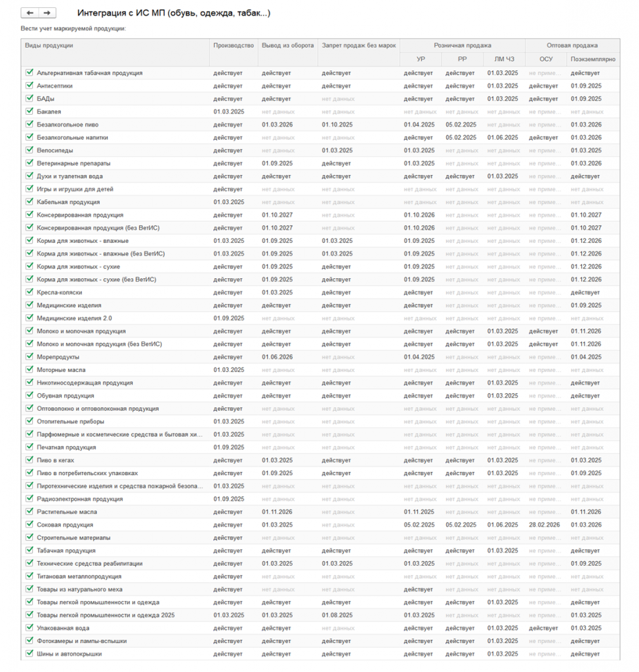
Task: Select the Строительные материалы row
Action: pyautogui.click(x=320, y=537)
